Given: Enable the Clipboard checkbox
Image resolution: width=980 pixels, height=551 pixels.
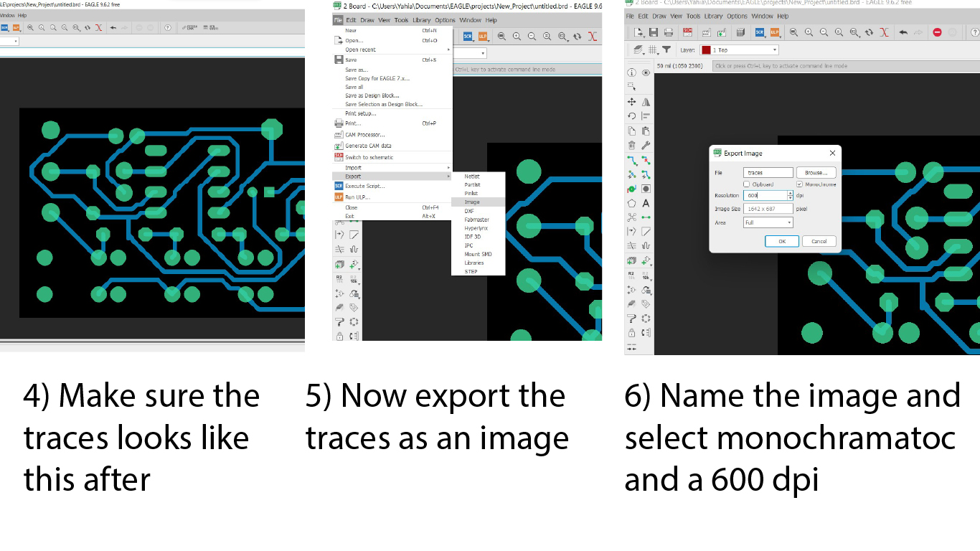Looking at the screenshot, I should click(747, 184).
